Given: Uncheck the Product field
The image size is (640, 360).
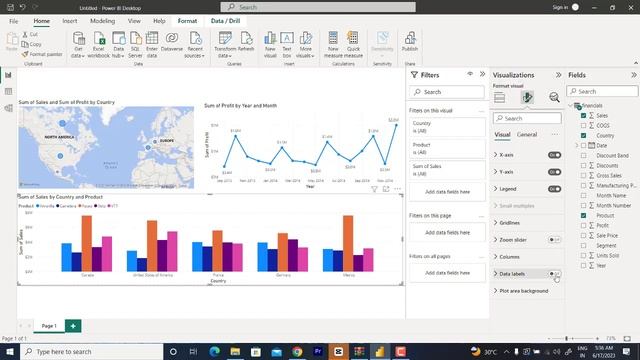Looking at the screenshot, I should [x=583, y=215].
